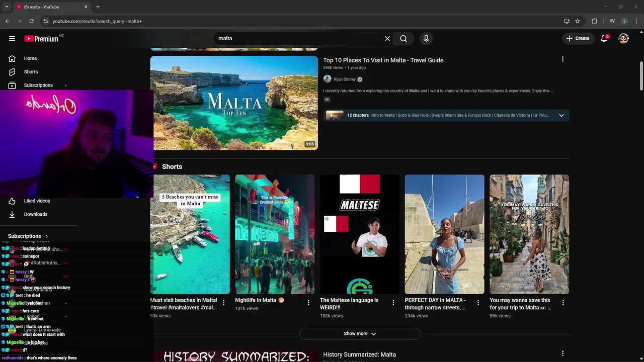Visit the Ryan Shirley channel name
Screen dimensions: 644x362
345,79
